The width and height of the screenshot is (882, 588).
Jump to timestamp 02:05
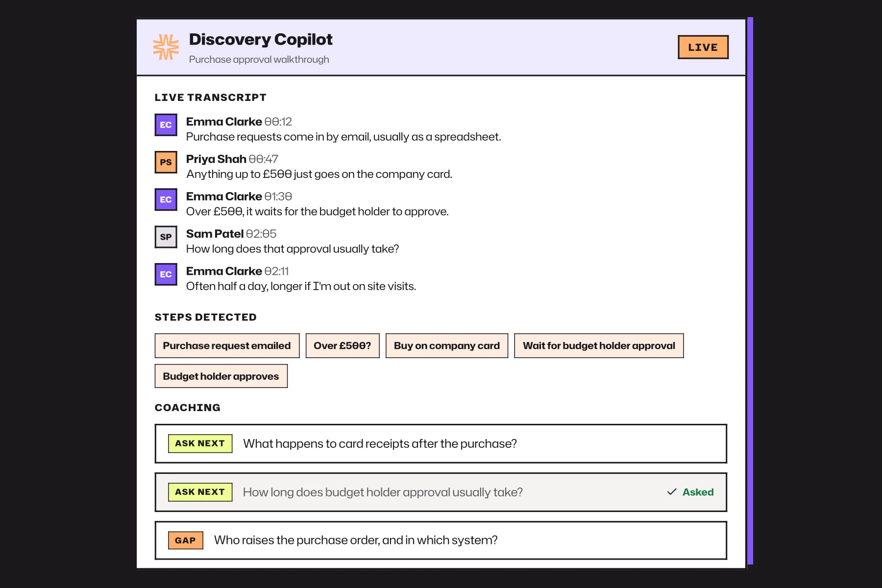click(x=261, y=234)
